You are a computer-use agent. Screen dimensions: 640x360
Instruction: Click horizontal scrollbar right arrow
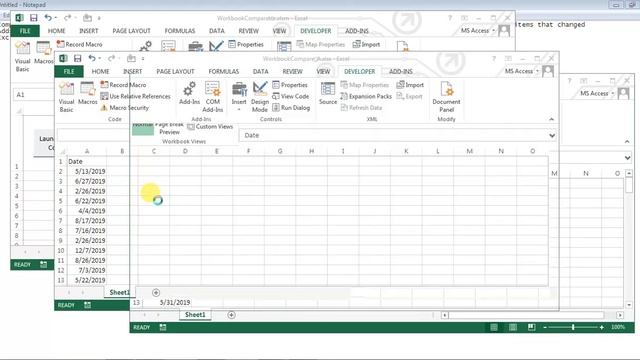click(620, 315)
